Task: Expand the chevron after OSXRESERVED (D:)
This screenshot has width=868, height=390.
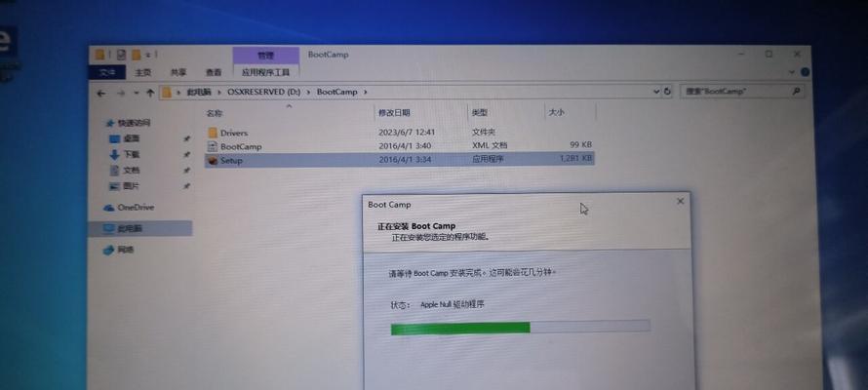Action: [309, 92]
